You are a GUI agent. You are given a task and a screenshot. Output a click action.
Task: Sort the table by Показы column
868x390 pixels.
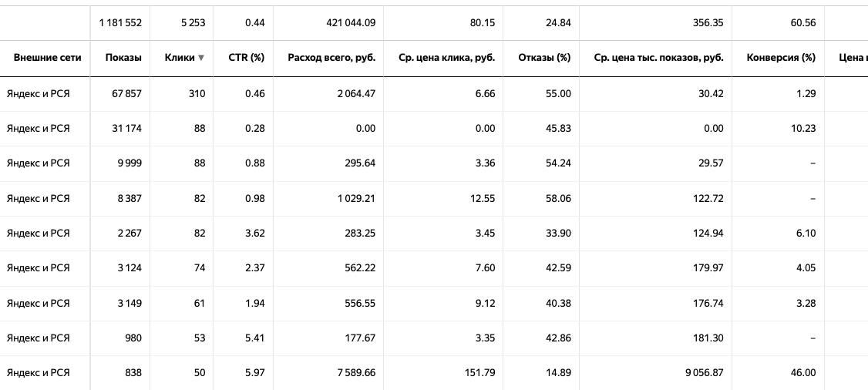[123, 58]
